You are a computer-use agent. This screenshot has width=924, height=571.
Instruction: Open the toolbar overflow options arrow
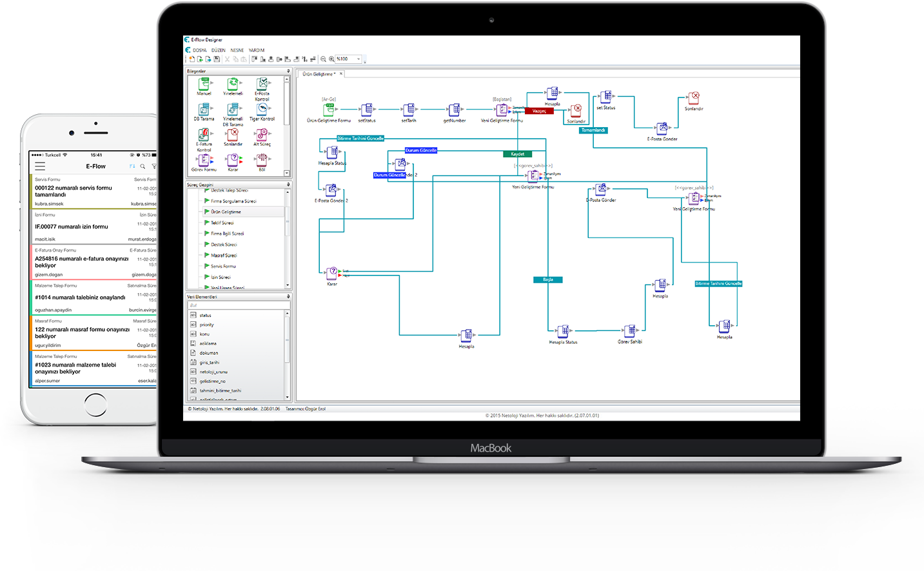(365, 61)
